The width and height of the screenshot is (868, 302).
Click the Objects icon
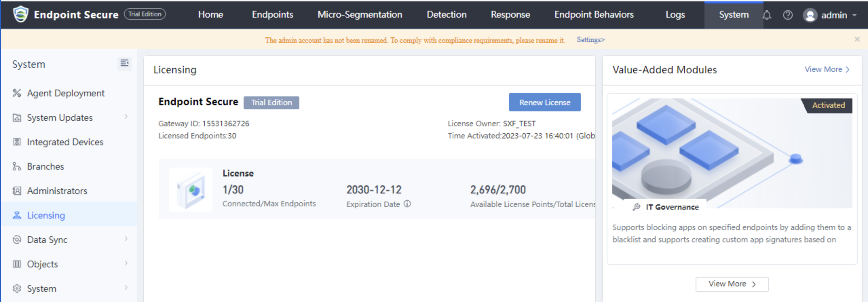(x=17, y=264)
